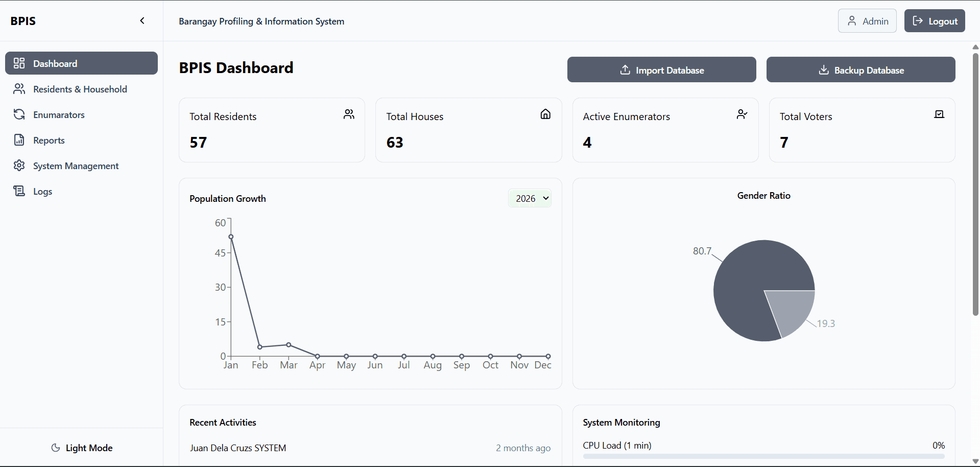Click the System Management gear icon

coord(19,166)
